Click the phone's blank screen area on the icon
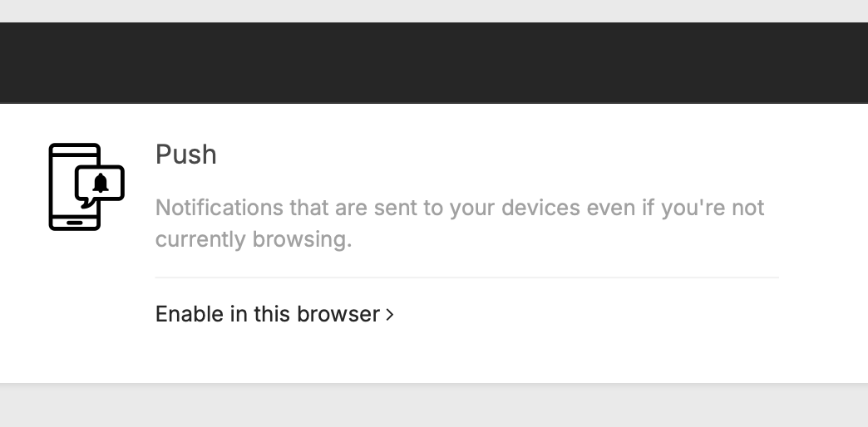 62,187
